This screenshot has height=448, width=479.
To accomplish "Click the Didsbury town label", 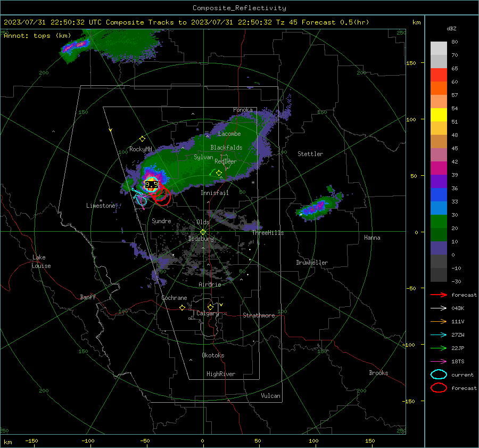I will click(201, 239).
